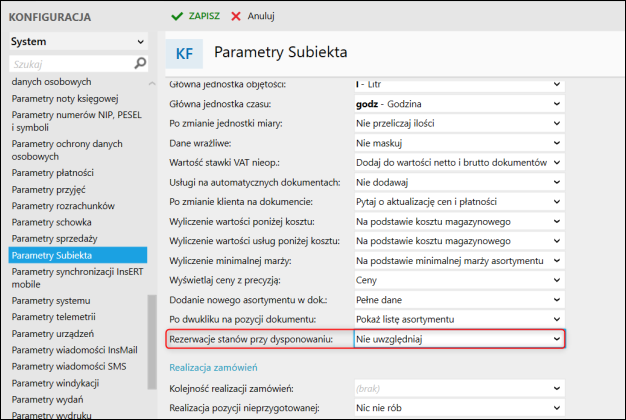Open Parametry rozrachunków entry
This screenshot has height=420, width=626.
(x=63, y=206)
